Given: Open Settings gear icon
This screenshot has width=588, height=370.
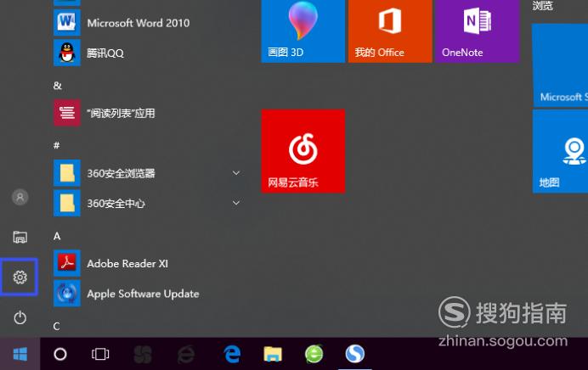Looking at the screenshot, I should tap(20, 277).
